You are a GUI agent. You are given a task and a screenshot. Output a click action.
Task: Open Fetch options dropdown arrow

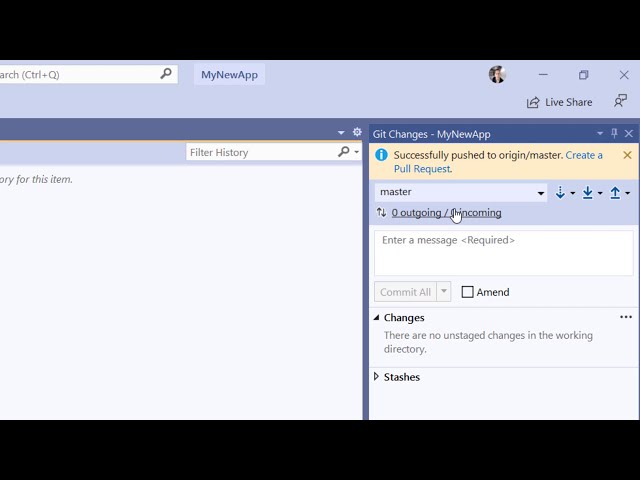point(573,193)
